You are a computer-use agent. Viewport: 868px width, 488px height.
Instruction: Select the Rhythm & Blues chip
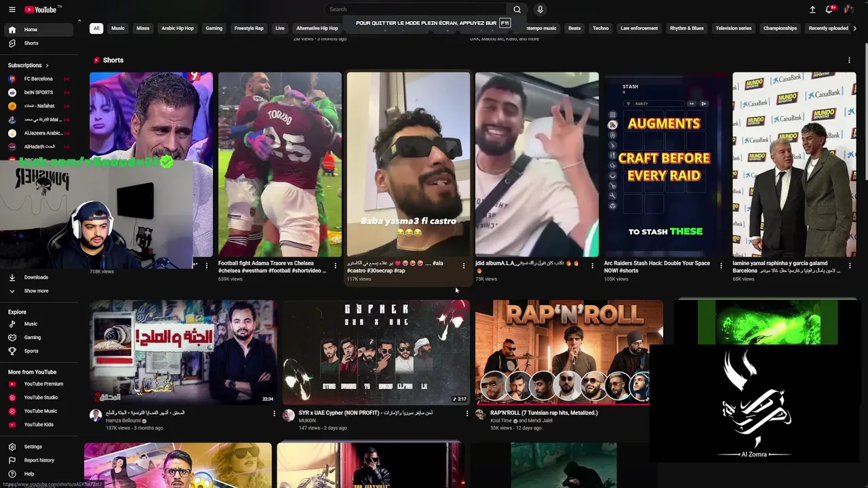coord(687,28)
